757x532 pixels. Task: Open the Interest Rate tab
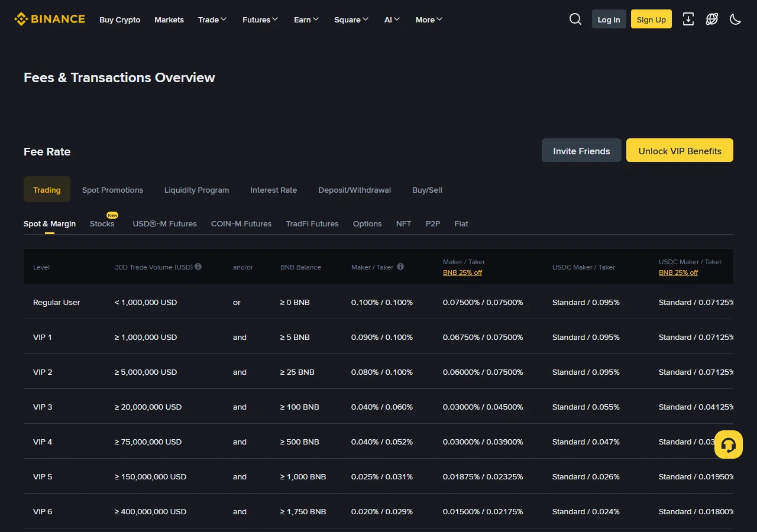coord(274,190)
